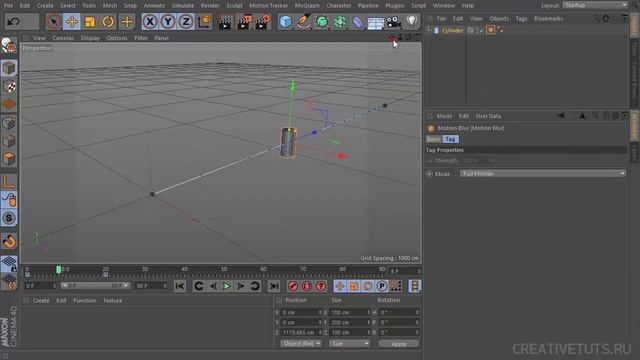Open Material Manager Create menu
This screenshot has width=640, height=360.
point(41,300)
